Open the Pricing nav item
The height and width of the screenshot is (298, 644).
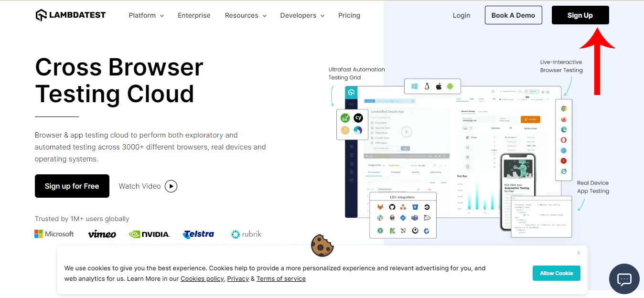(349, 15)
